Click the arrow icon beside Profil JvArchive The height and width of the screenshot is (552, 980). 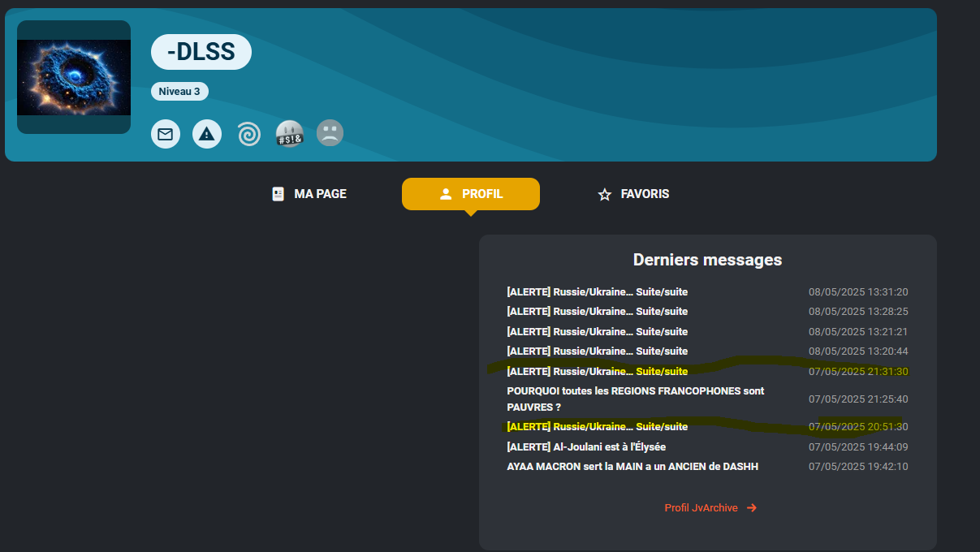point(751,508)
